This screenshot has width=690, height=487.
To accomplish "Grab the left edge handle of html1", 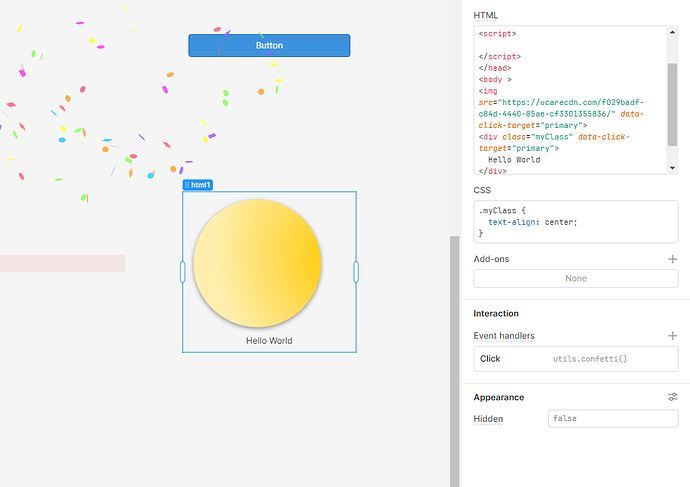I will 183,272.
